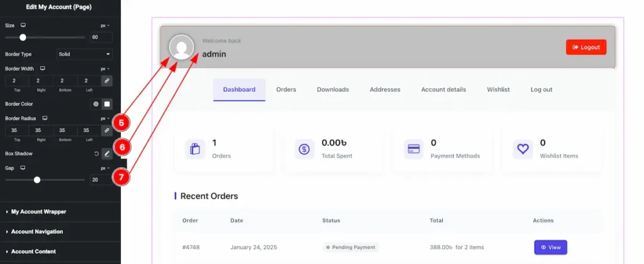Click the Total Spent dollar icon
644x264 pixels.
(304, 149)
